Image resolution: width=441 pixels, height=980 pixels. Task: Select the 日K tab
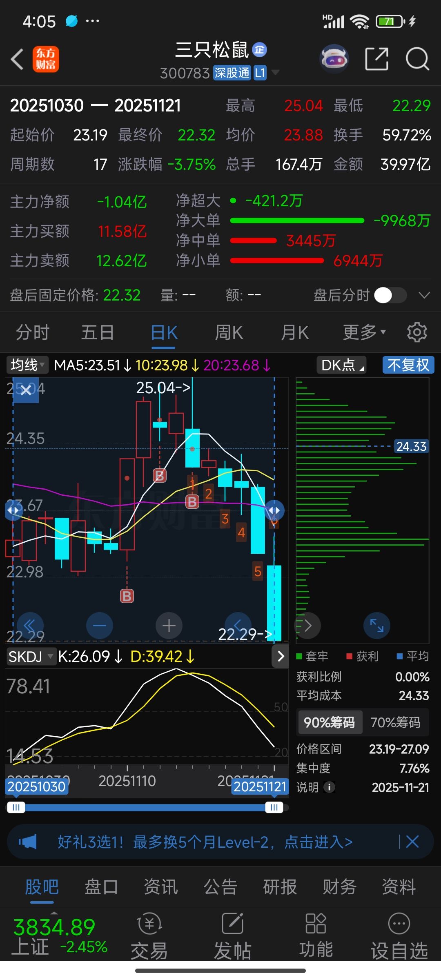coord(164,332)
